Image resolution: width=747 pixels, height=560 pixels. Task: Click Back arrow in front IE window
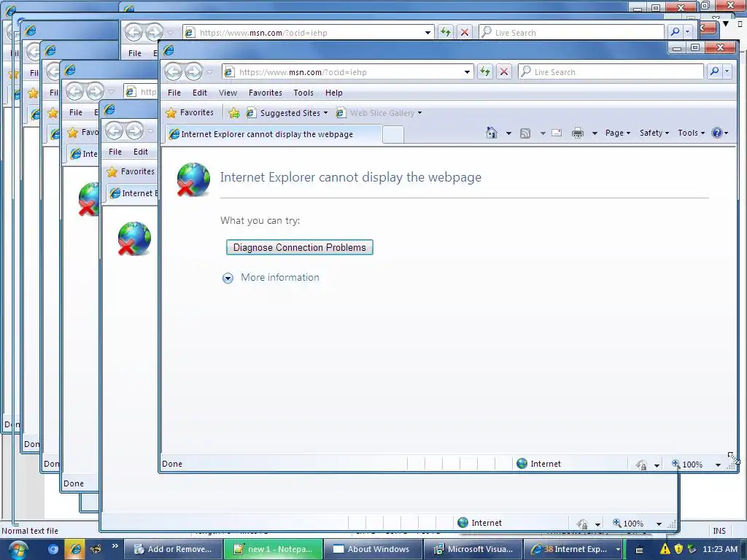point(174,72)
